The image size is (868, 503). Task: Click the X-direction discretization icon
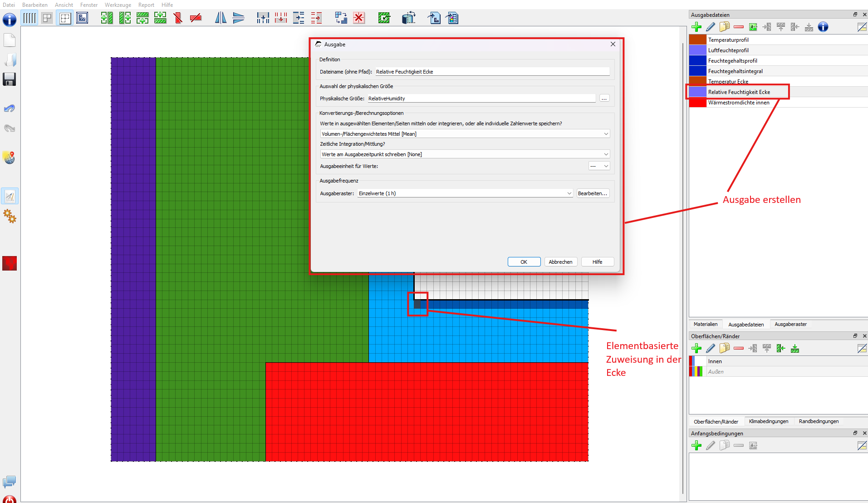coord(263,18)
